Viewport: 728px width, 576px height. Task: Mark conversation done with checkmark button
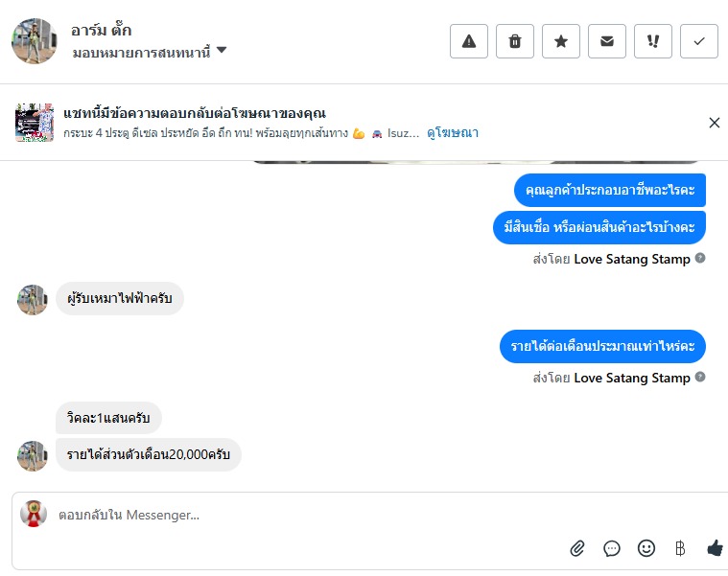tap(699, 41)
